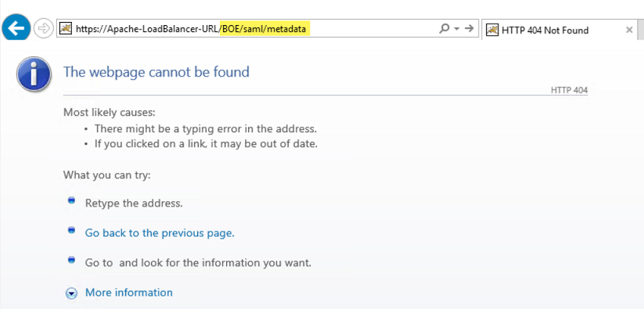Click the More information link text

pos(128,293)
